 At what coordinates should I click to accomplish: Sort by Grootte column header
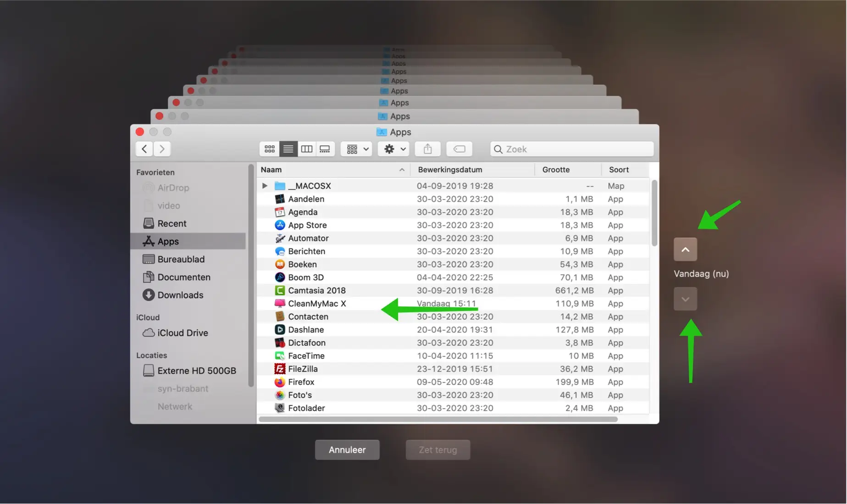568,170
